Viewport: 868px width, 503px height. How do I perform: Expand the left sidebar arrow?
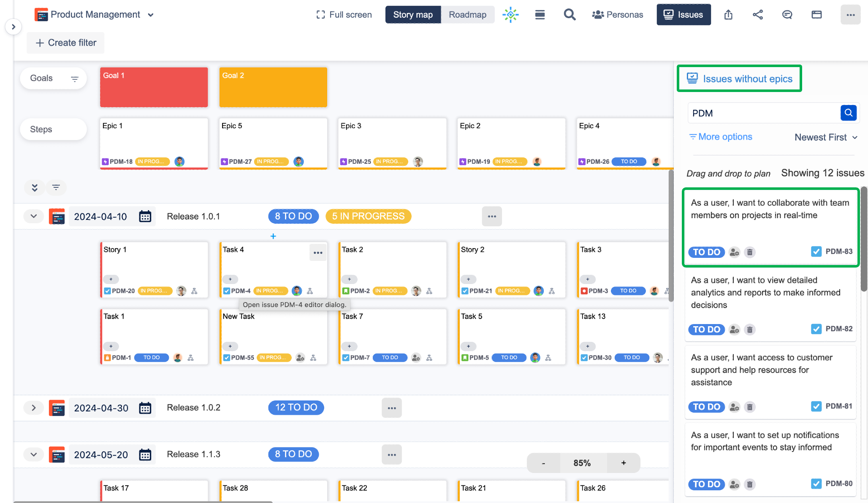[x=14, y=27]
